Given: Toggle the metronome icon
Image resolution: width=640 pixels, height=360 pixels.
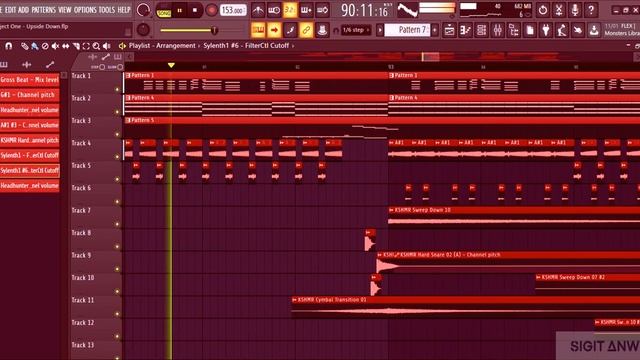Looking at the screenshot, I should (258, 10).
